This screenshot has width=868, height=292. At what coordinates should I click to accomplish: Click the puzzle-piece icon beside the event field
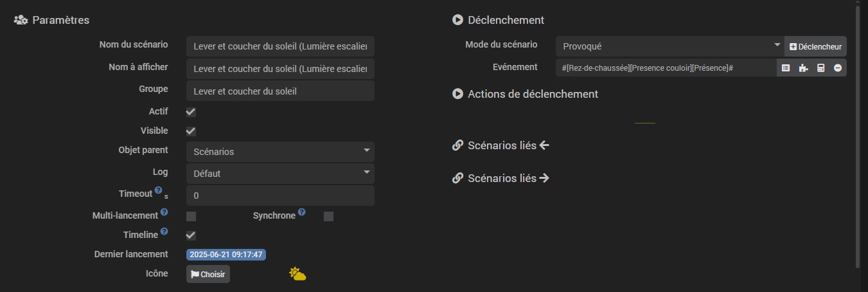(803, 68)
